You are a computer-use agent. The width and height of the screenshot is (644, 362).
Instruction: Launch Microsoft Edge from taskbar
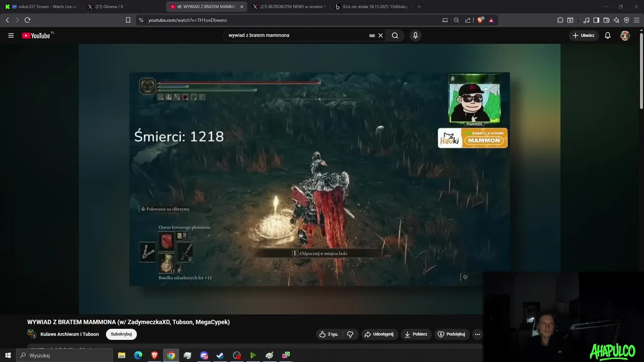pos(138,355)
